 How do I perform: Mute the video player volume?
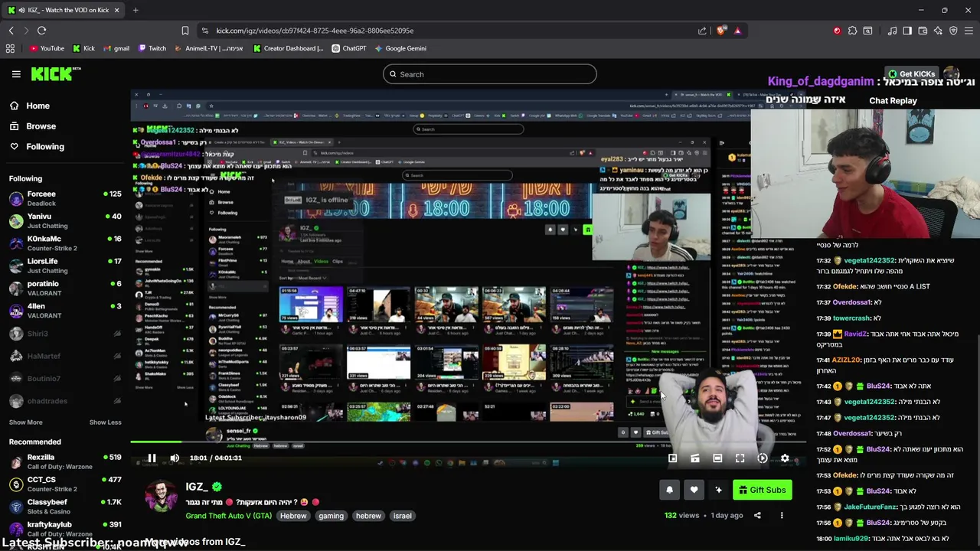(175, 458)
